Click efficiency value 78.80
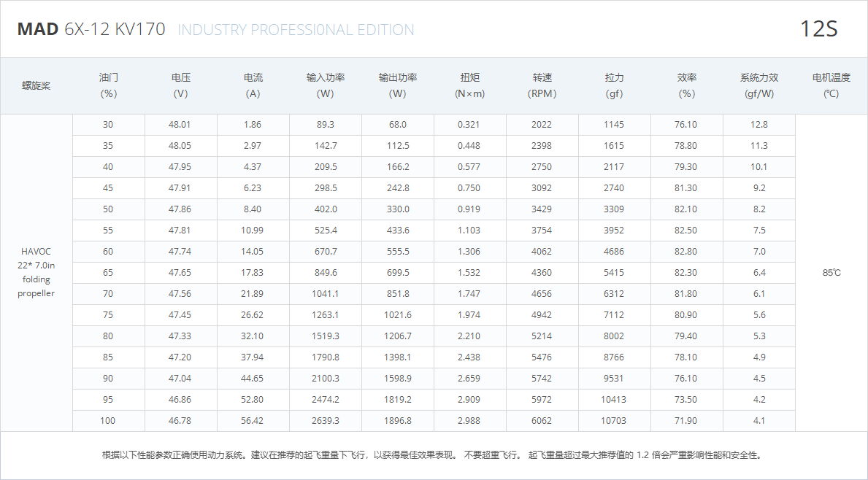Screen dimensions: 868x480 tap(686, 145)
